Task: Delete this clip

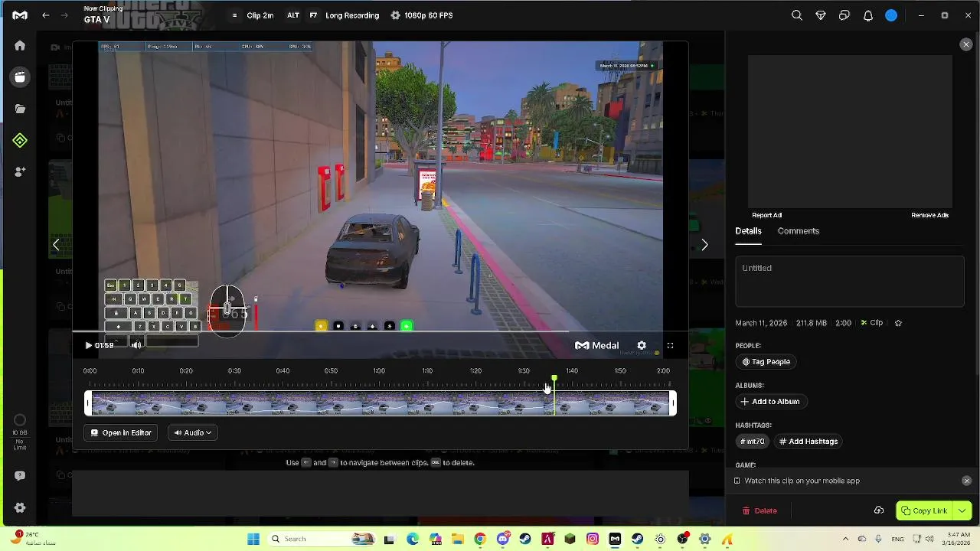Action: pos(759,510)
